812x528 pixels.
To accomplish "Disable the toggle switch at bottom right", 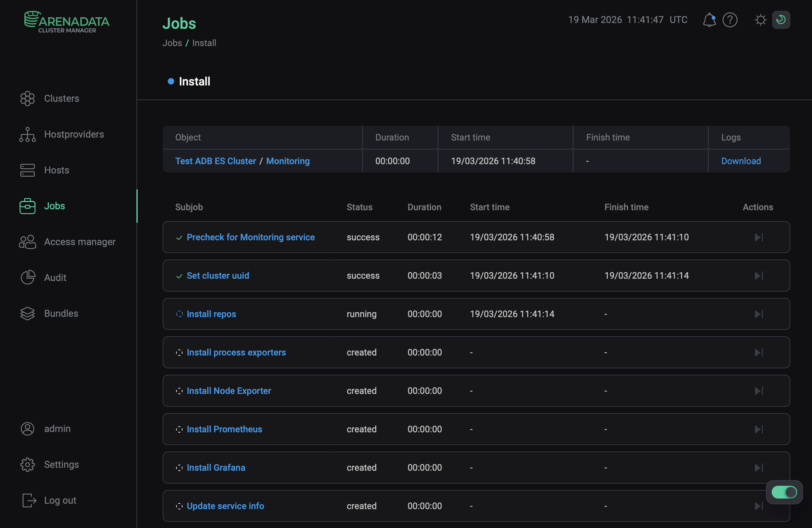I will click(x=784, y=492).
